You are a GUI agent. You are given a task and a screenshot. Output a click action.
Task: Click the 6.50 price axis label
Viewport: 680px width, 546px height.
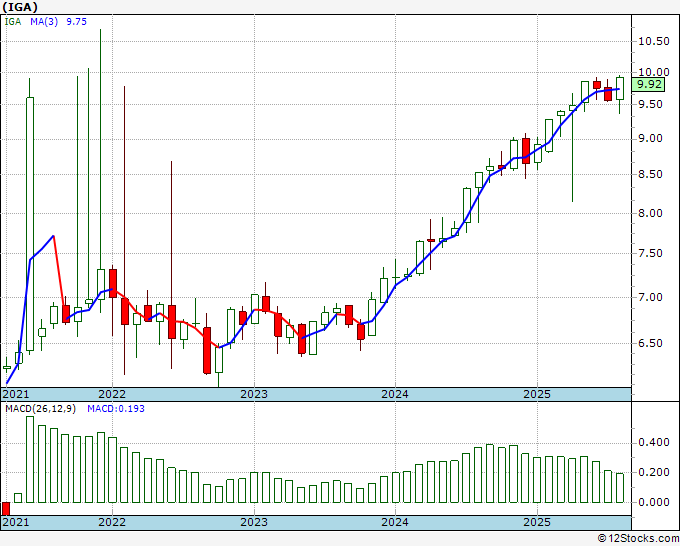pyautogui.click(x=651, y=343)
